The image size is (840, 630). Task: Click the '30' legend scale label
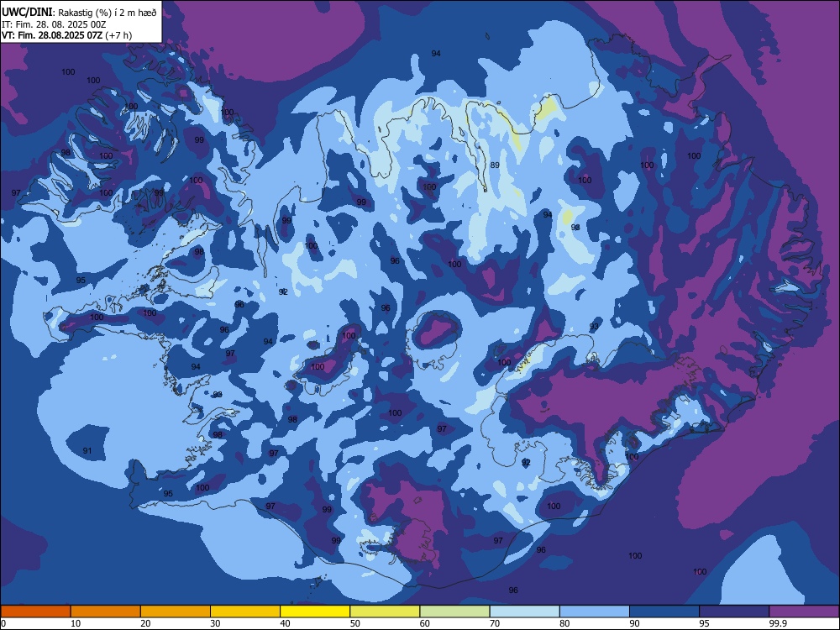pos(215,623)
